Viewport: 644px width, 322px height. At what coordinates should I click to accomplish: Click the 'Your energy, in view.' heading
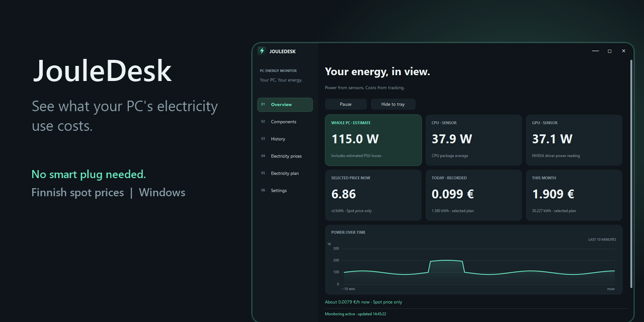point(377,72)
